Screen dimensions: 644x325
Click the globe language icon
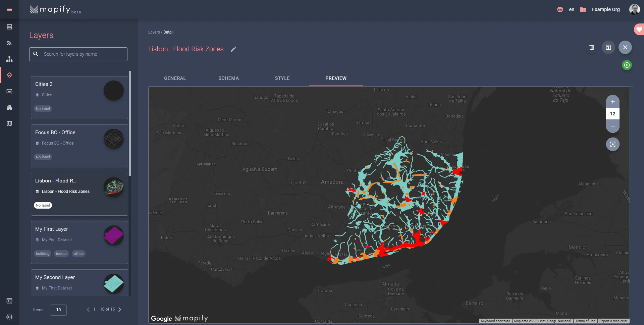(560, 9)
